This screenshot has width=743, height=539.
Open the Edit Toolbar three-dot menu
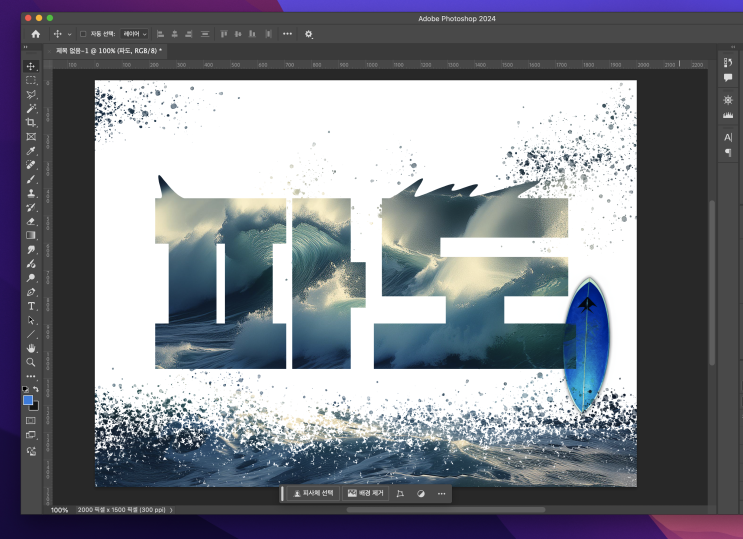(31, 376)
